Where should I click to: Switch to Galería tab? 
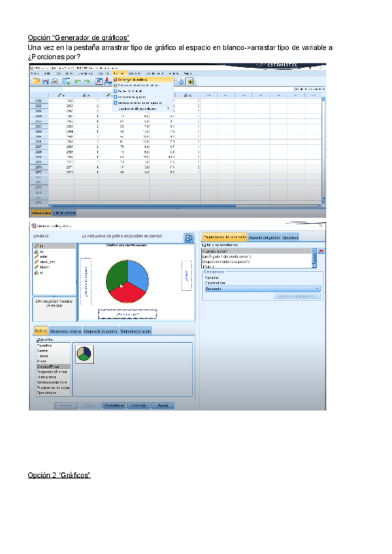click(x=41, y=331)
